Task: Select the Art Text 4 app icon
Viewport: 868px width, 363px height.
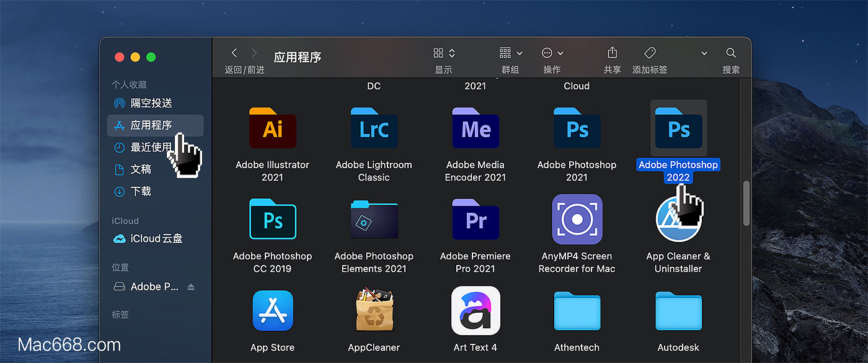Action: point(476,311)
